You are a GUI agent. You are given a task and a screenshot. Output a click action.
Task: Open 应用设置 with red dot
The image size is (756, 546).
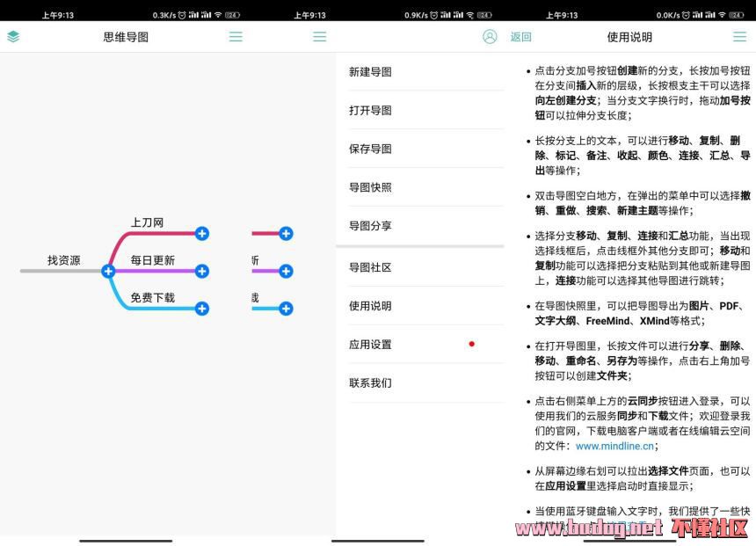(370, 345)
